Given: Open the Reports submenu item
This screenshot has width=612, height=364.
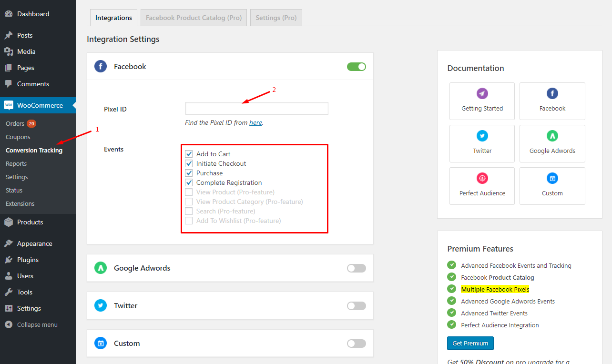Looking at the screenshot, I should 16,163.
